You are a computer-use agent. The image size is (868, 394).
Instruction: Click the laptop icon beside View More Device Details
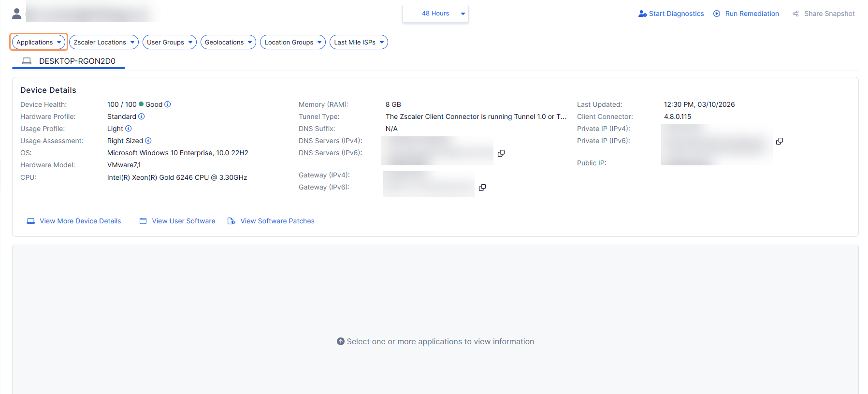click(31, 221)
